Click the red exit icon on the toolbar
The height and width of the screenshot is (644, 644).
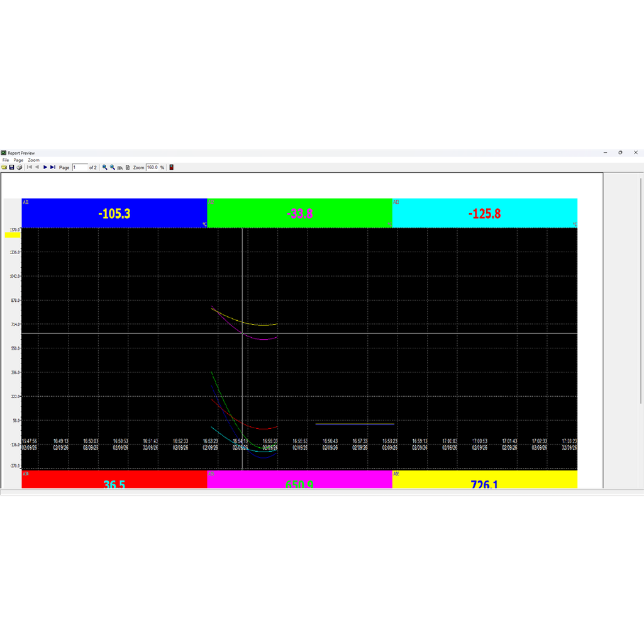coord(171,167)
